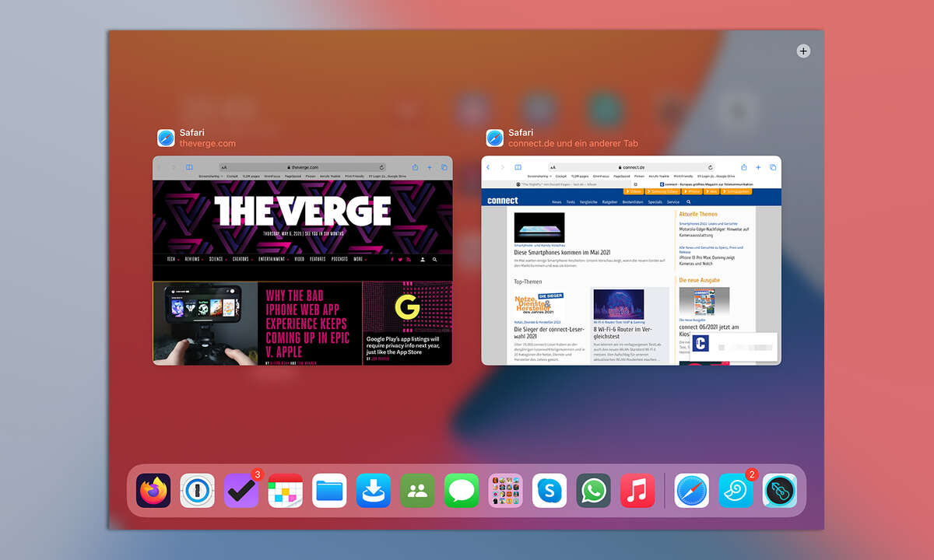Select Ratgeber in connect.de menu
The width and height of the screenshot is (934, 560).
coord(609,201)
